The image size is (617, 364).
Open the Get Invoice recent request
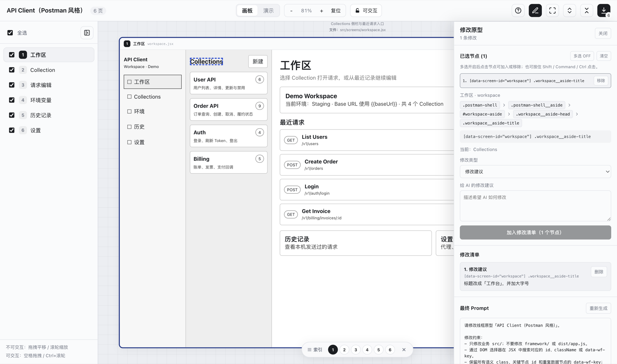tap(367, 214)
